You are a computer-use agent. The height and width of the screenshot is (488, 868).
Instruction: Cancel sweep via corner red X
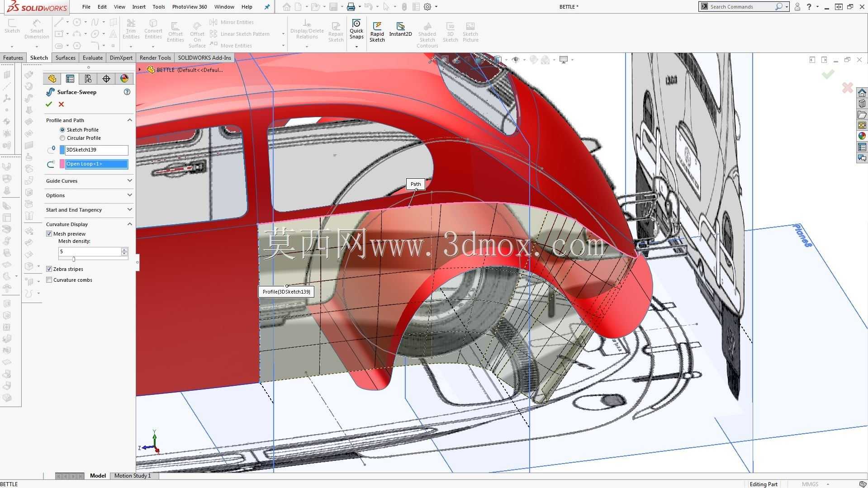[x=847, y=87]
